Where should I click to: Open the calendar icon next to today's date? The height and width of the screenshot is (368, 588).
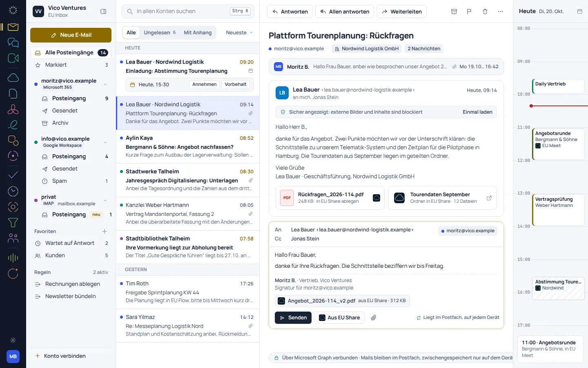click(580, 11)
